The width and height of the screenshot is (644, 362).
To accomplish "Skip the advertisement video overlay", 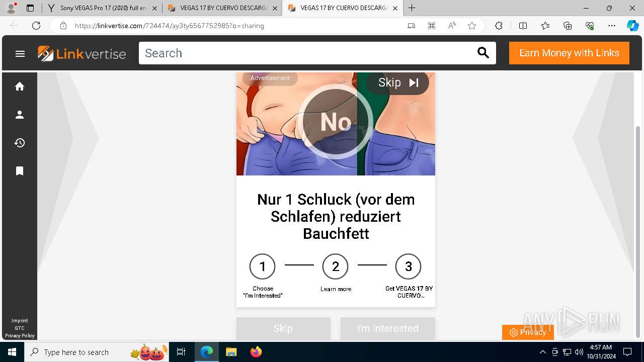I will 398,82.
